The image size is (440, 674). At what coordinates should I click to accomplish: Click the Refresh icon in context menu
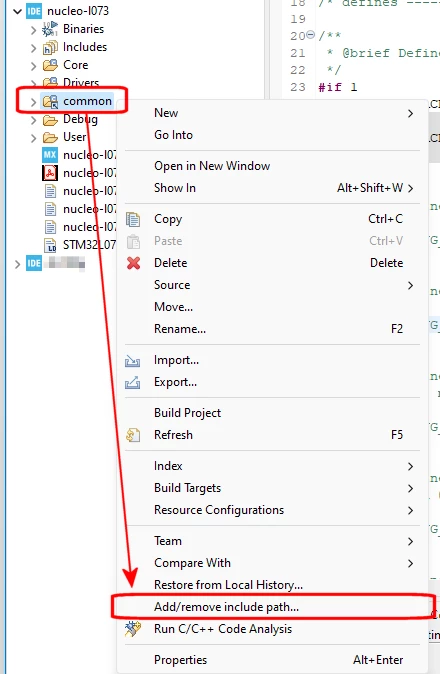coord(133,435)
